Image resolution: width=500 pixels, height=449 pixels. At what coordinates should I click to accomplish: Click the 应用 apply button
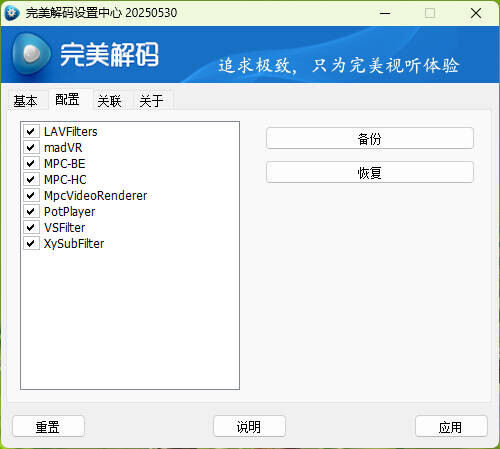click(x=451, y=426)
